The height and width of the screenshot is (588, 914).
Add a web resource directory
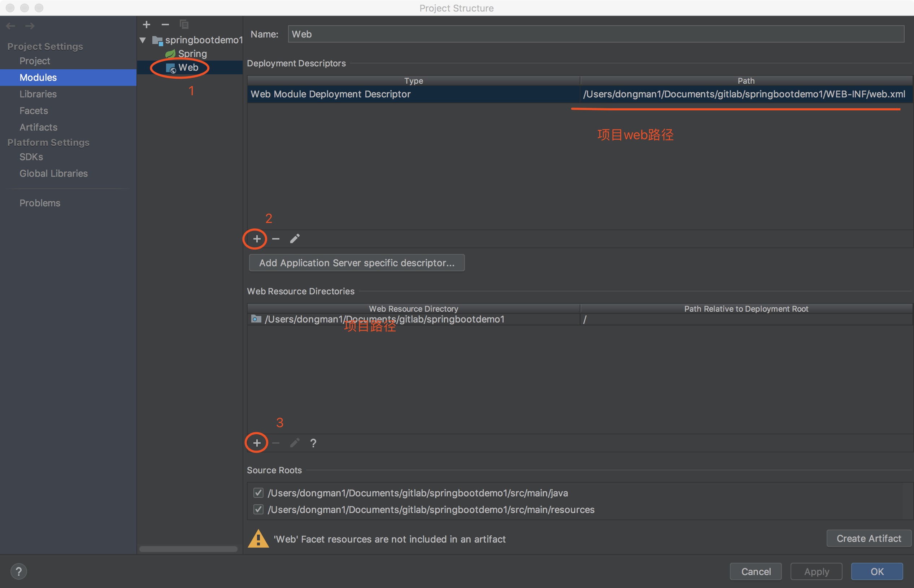(256, 443)
